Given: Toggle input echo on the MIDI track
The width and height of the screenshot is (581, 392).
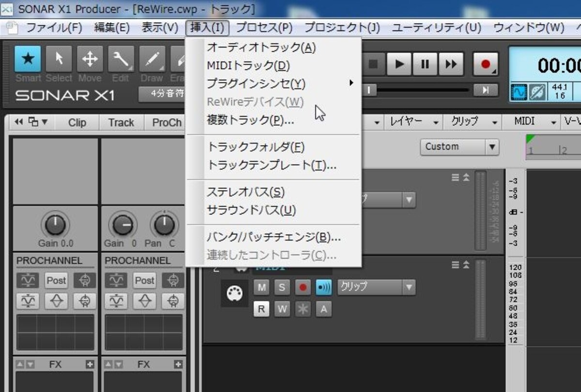Looking at the screenshot, I should 323,287.
